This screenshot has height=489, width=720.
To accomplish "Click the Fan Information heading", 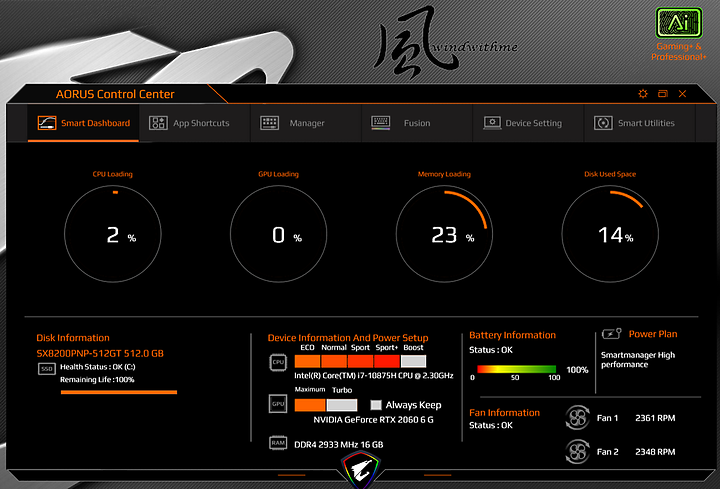I will pos(505,413).
